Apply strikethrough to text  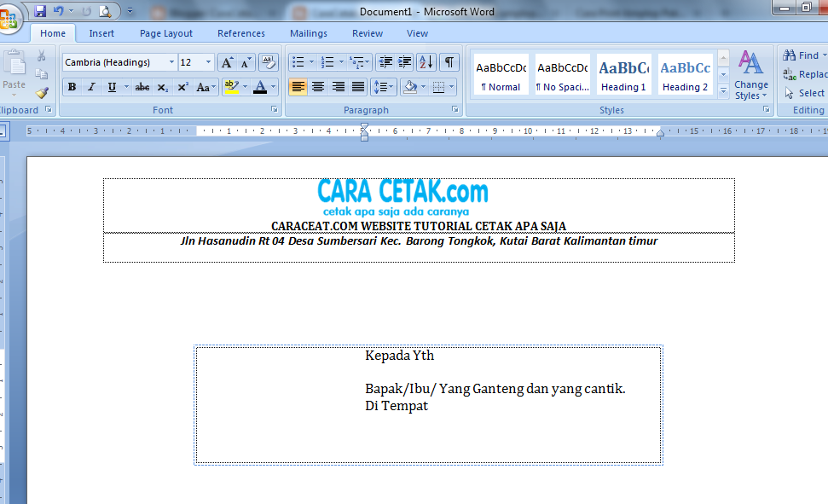(142, 87)
